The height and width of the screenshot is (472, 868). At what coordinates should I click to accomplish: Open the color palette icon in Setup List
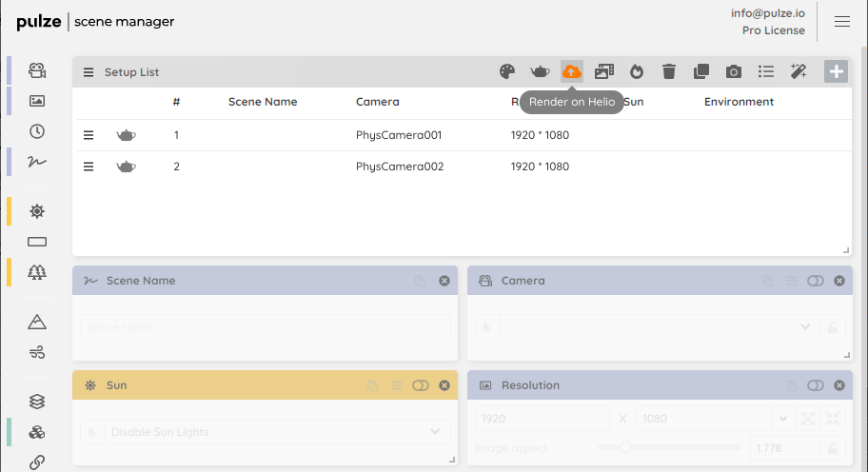tap(507, 71)
